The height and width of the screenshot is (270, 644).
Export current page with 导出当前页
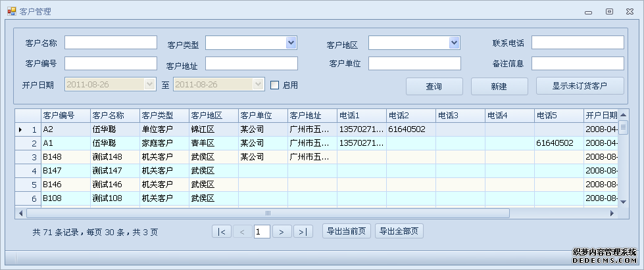pyautogui.click(x=347, y=231)
